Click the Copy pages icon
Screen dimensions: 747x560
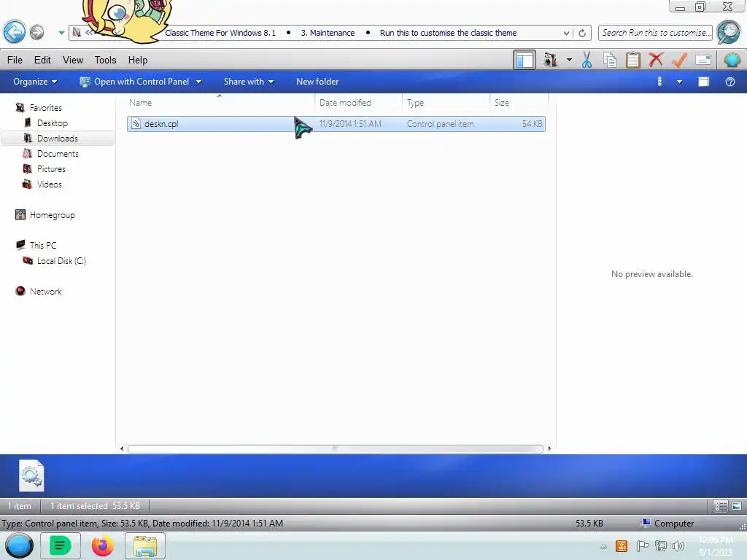tap(610, 60)
